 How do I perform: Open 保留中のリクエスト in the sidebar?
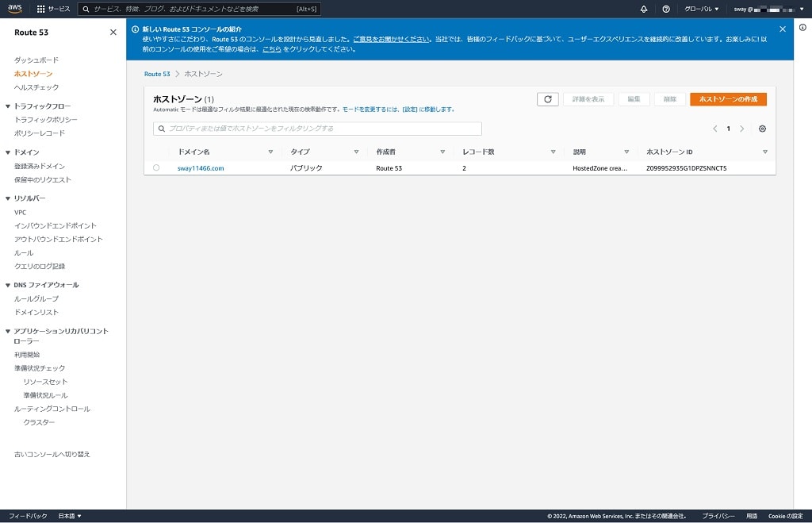click(x=43, y=180)
